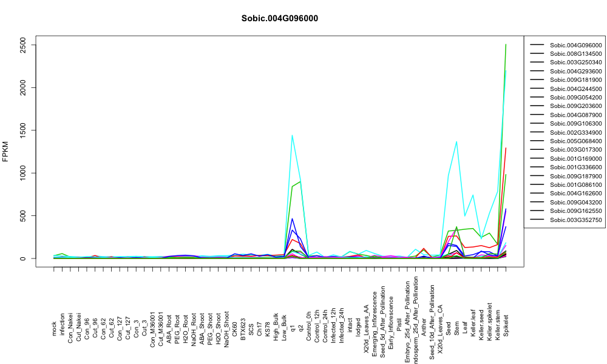Click the Spikelet x-axis label

506,326
